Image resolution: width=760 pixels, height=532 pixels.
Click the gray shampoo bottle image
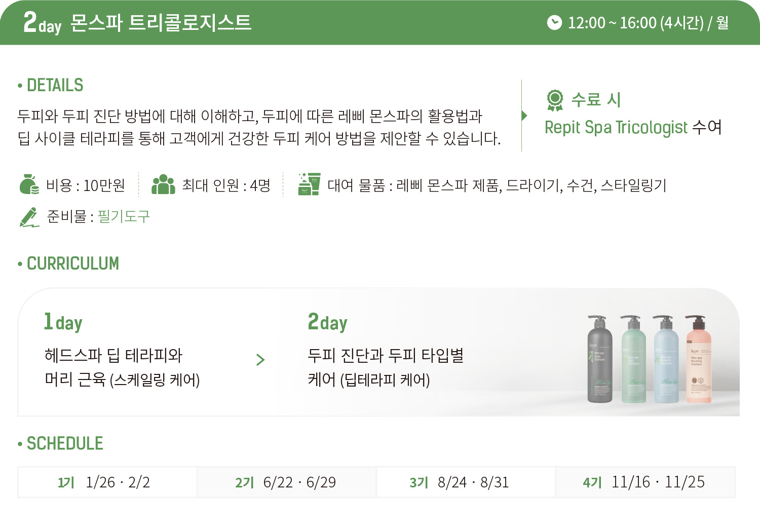tap(599, 359)
